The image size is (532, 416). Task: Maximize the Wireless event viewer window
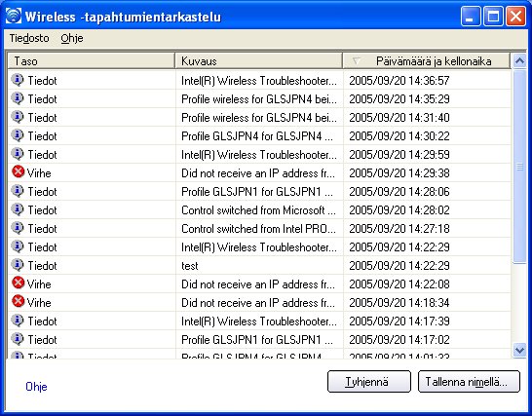tap(493, 16)
